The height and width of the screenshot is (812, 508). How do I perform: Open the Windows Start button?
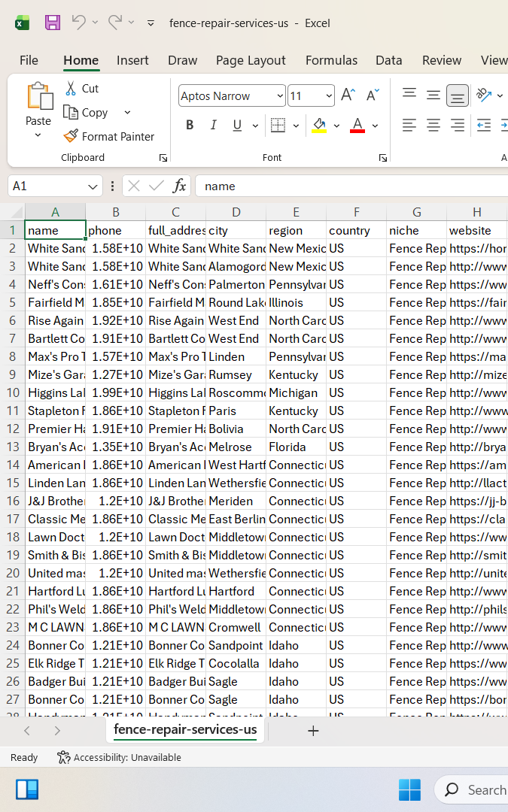pyautogui.click(x=409, y=789)
